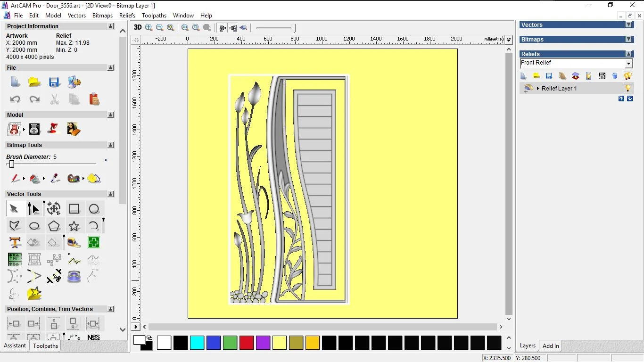644x362 pixels.
Task: Toggle all relief layers visibility bulbs icon
Action: pyautogui.click(x=627, y=76)
